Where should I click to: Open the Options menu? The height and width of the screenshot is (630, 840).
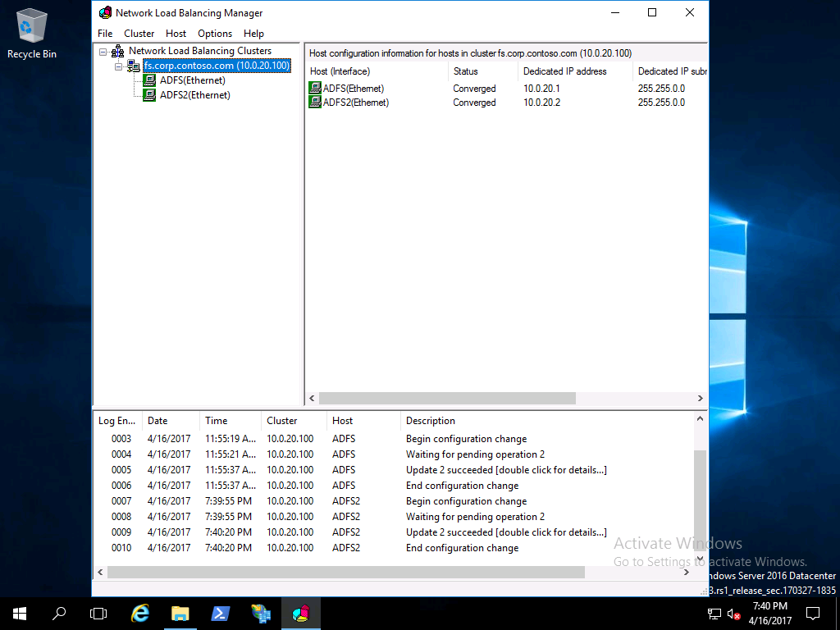(x=215, y=34)
